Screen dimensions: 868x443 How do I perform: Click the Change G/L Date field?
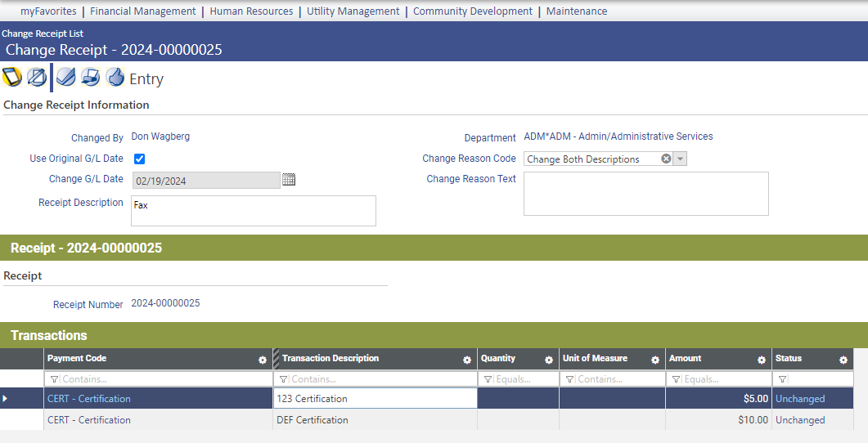(206, 181)
